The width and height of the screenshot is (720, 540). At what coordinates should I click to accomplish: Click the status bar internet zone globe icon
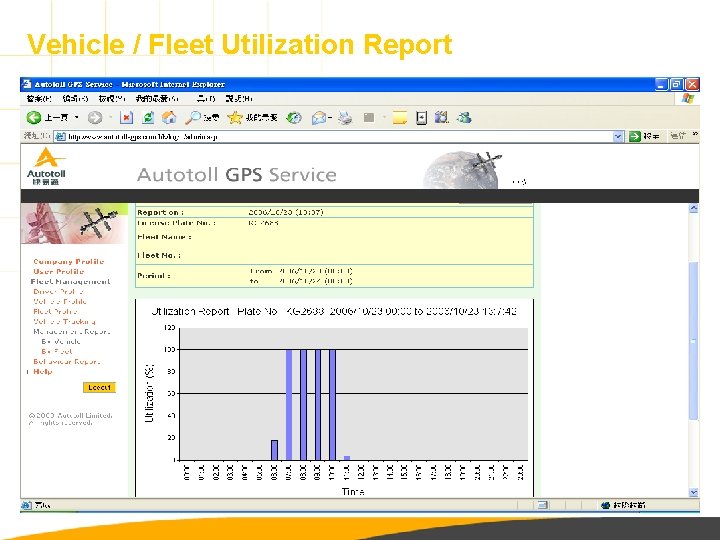[x=605, y=505]
